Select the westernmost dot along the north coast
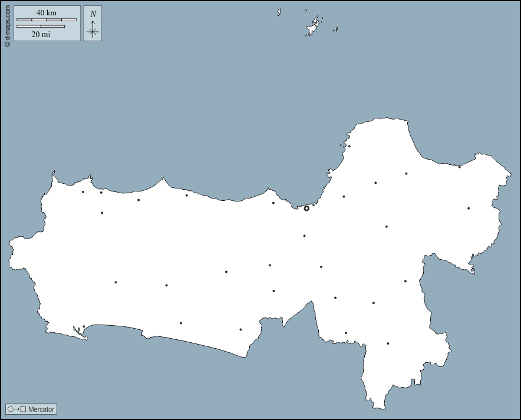The width and height of the screenshot is (521, 420). [x=83, y=191]
